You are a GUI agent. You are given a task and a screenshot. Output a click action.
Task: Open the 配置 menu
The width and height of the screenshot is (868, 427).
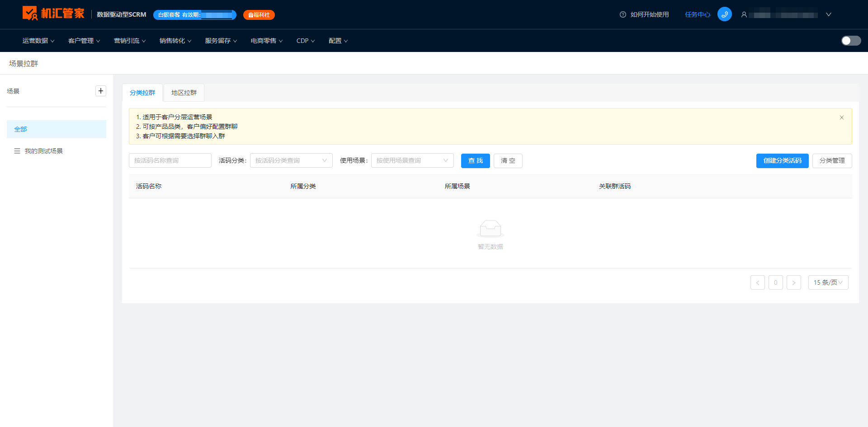[338, 41]
